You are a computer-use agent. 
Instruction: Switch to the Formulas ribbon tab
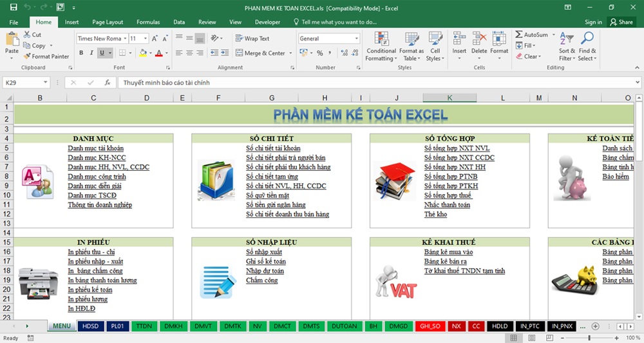click(x=148, y=22)
